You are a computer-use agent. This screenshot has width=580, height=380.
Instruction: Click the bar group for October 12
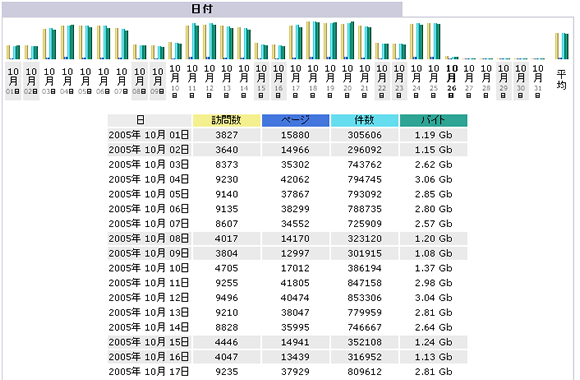click(x=209, y=41)
